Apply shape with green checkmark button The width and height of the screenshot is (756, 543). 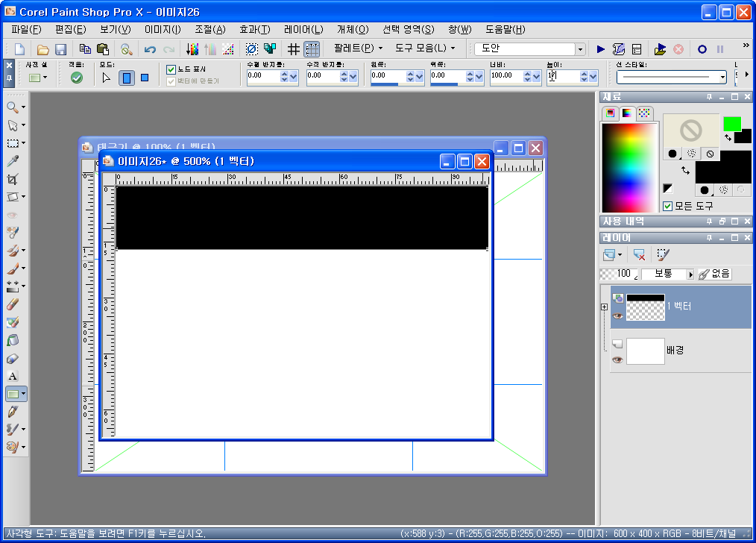(76, 78)
